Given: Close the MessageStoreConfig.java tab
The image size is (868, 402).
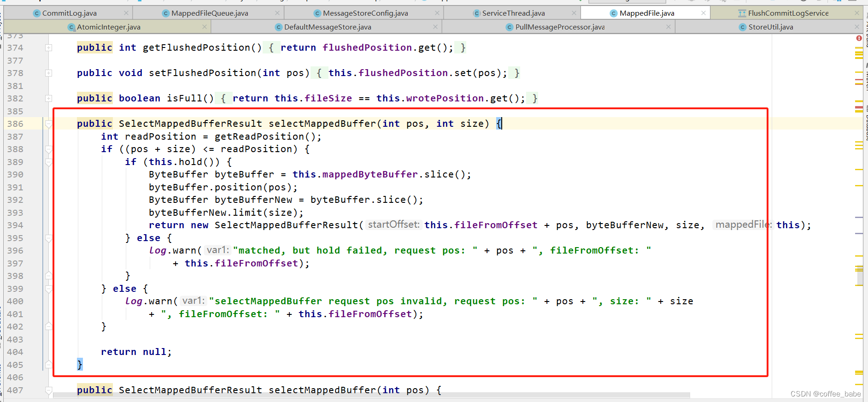Looking at the screenshot, I should (x=437, y=13).
